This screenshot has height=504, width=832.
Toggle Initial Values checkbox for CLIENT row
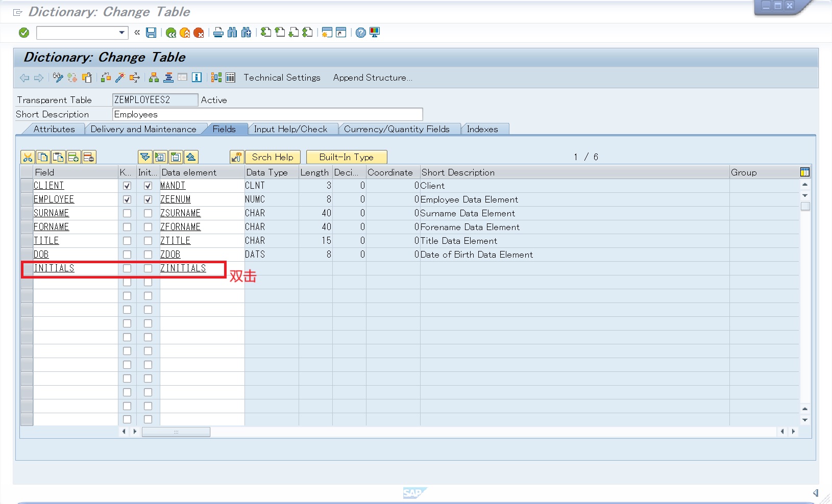coord(148,186)
